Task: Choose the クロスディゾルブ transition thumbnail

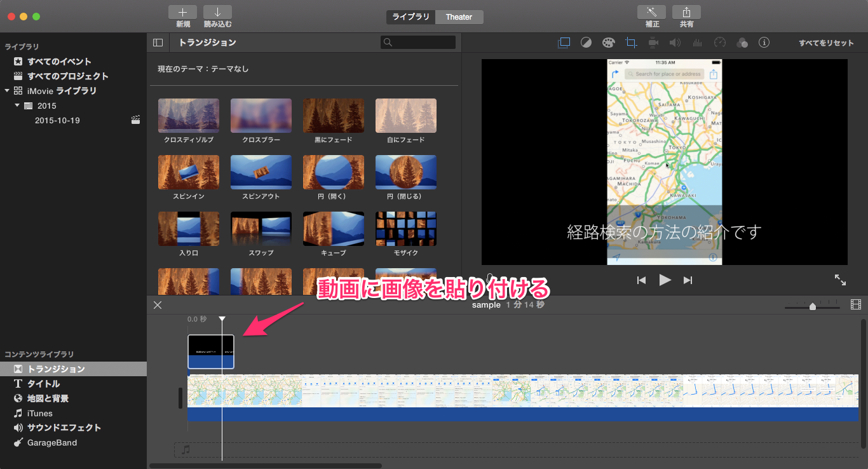Action: click(x=189, y=116)
